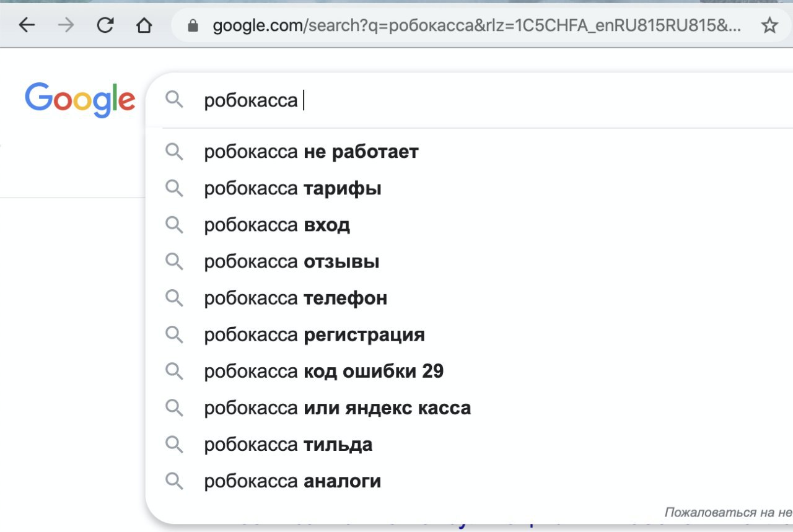
Task: Choose робокасса телефон suggestion
Action: coord(469,299)
